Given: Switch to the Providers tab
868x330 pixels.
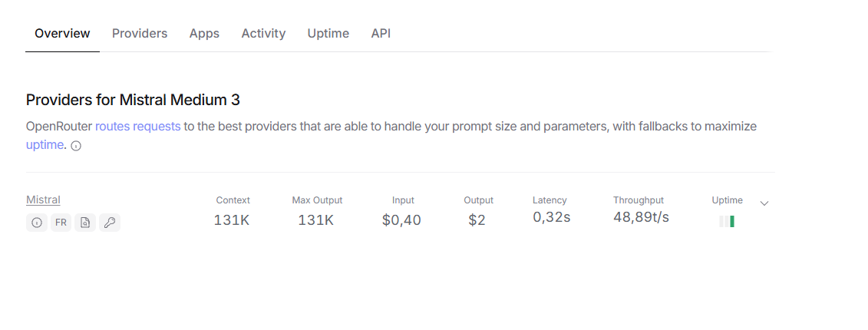Looking at the screenshot, I should pos(140,33).
